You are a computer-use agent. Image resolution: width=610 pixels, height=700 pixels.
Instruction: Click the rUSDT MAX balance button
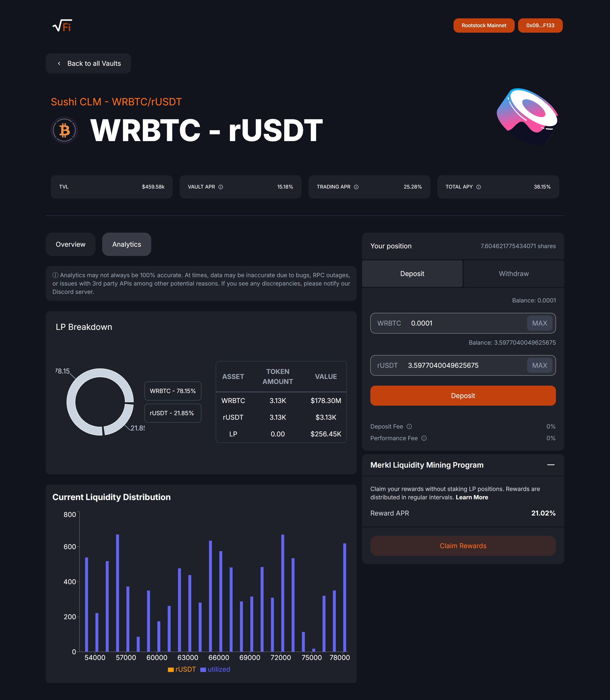(x=540, y=365)
